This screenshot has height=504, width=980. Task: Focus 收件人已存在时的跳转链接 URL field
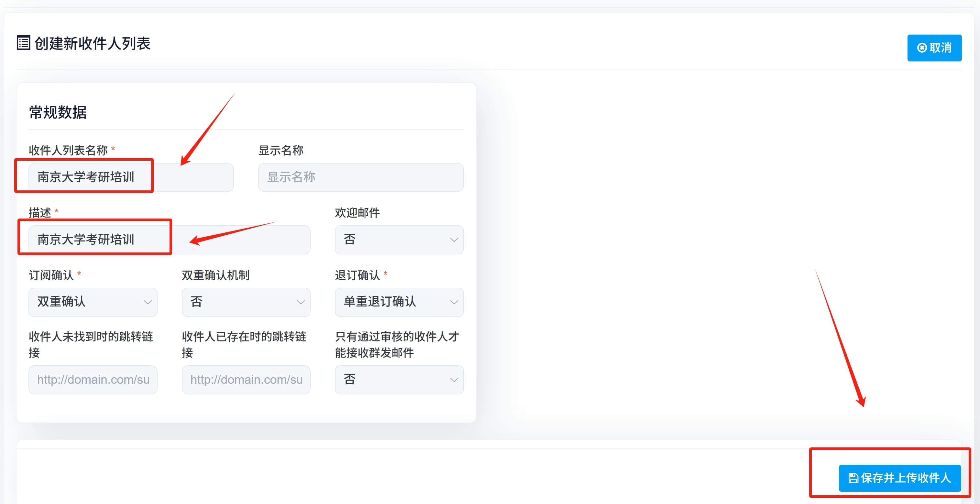point(246,379)
